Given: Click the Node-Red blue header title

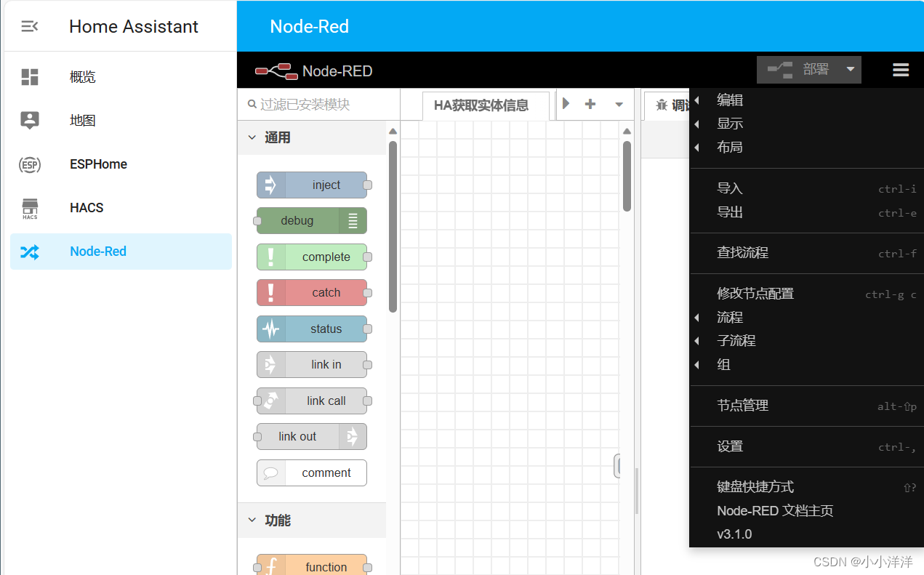Looking at the screenshot, I should (310, 27).
